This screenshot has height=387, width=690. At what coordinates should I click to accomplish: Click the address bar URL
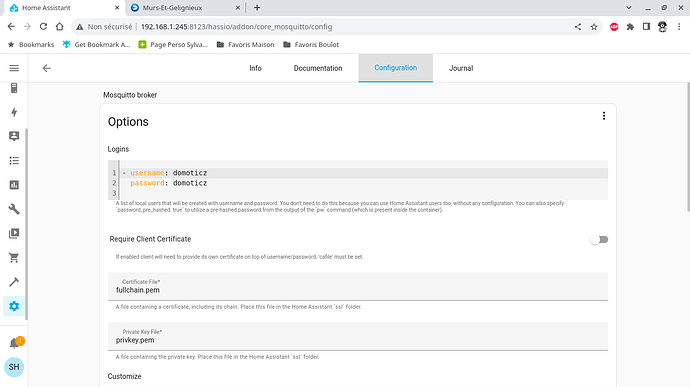coord(236,27)
